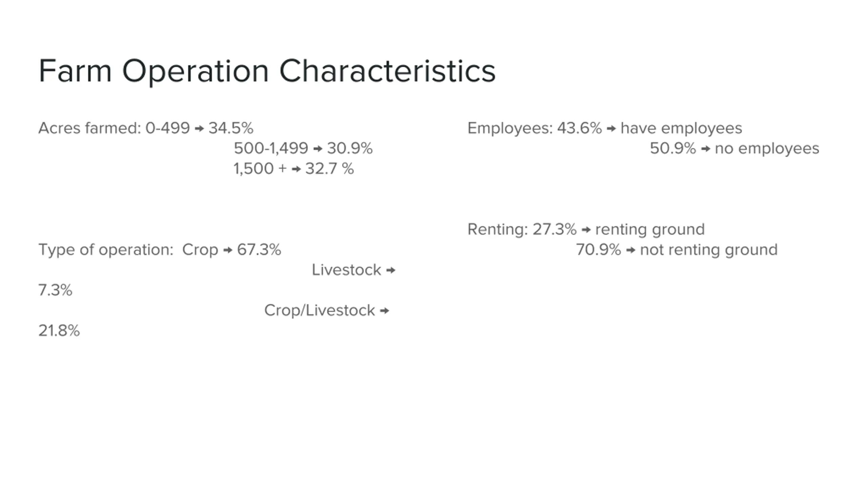Screen dimensions: 868x488
Task: Click the arrow after 1,500 +
Action: point(296,169)
